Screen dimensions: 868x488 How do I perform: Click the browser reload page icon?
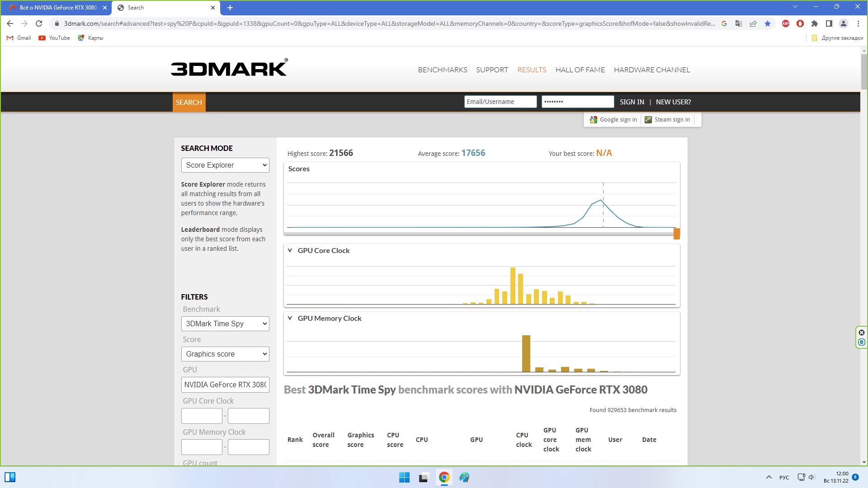click(x=39, y=23)
